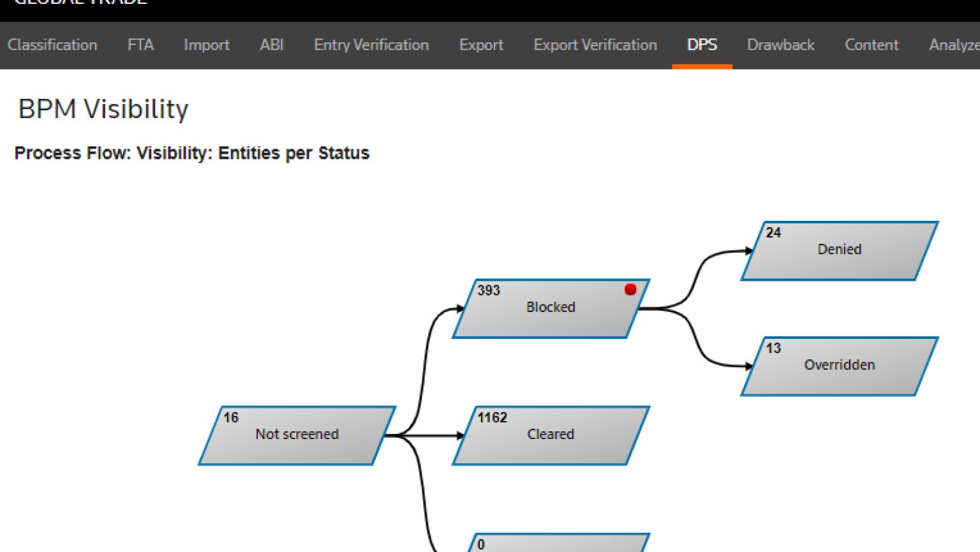Select the Denied status node
This screenshot has width=980, height=552.
click(x=839, y=250)
